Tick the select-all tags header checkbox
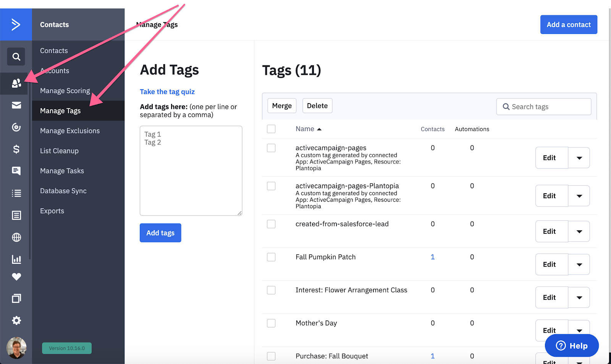 coord(271,129)
